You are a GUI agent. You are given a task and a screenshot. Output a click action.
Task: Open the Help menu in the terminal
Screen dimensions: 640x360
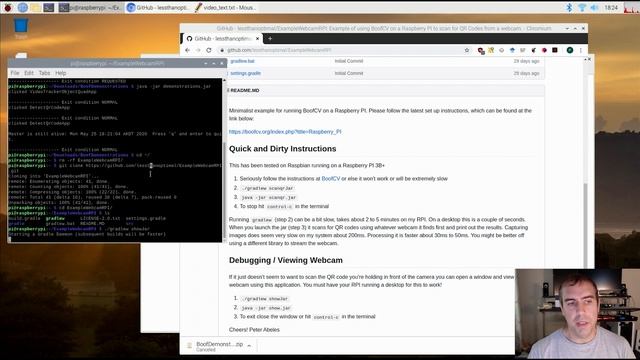(x=60, y=73)
